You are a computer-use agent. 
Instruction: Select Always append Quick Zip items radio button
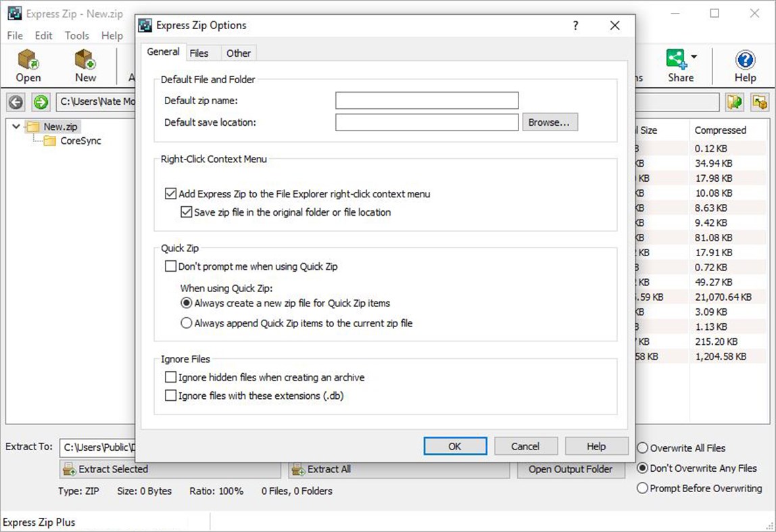[x=186, y=322]
